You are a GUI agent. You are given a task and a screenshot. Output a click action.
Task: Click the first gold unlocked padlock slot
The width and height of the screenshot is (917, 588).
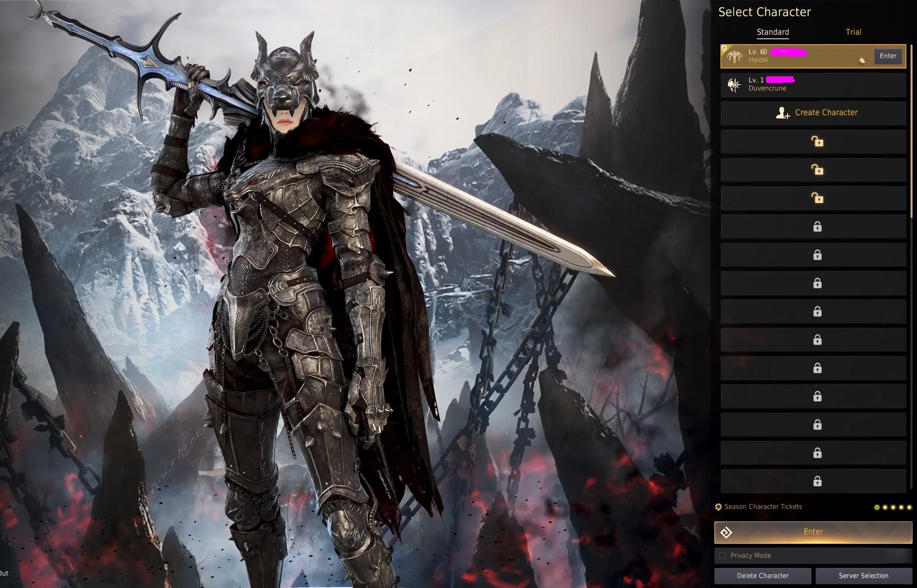point(817,142)
